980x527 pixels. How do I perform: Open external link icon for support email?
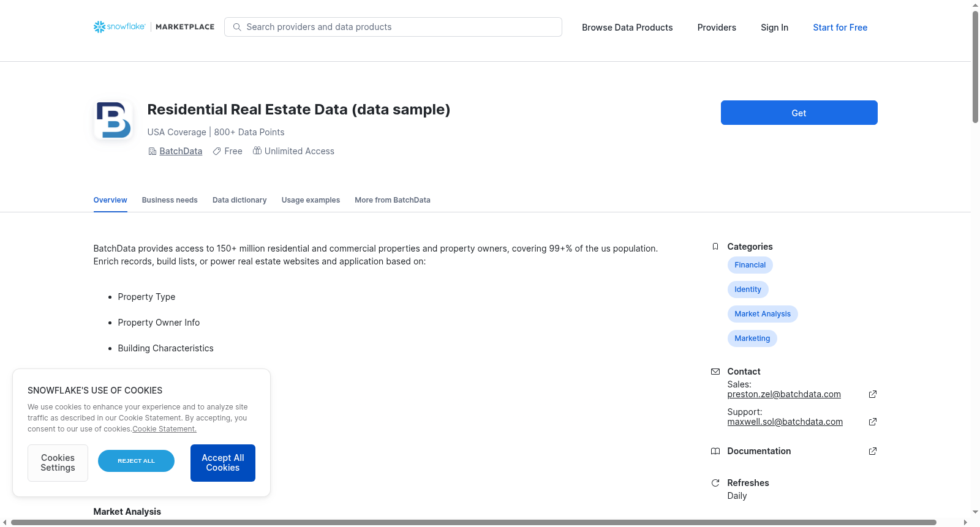pyautogui.click(x=873, y=422)
